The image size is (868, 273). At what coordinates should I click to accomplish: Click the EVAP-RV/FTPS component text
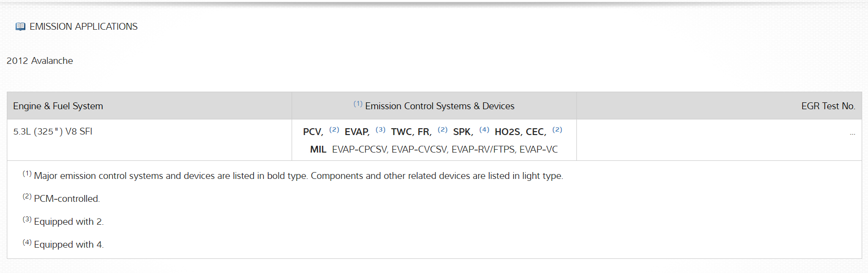tap(483, 149)
